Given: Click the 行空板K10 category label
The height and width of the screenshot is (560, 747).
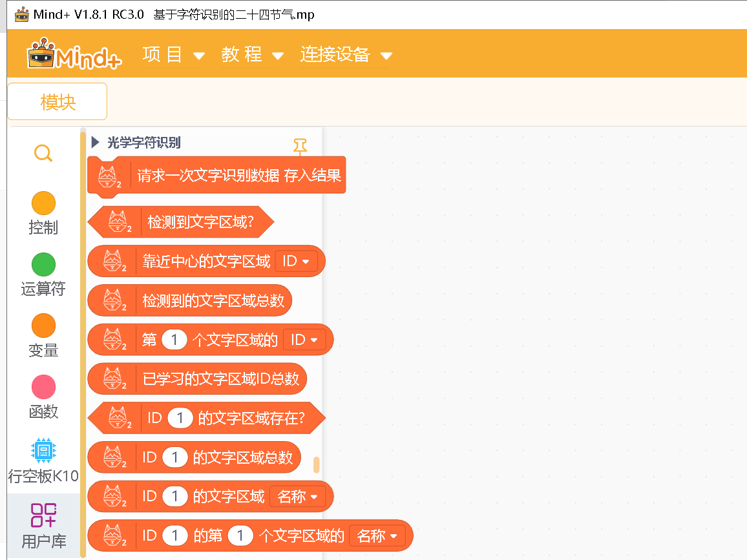Looking at the screenshot, I should (x=43, y=476).
